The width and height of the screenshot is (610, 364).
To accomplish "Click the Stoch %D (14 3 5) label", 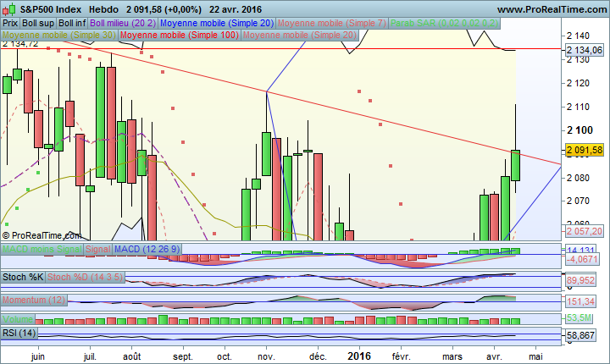I will pos(86,277).
